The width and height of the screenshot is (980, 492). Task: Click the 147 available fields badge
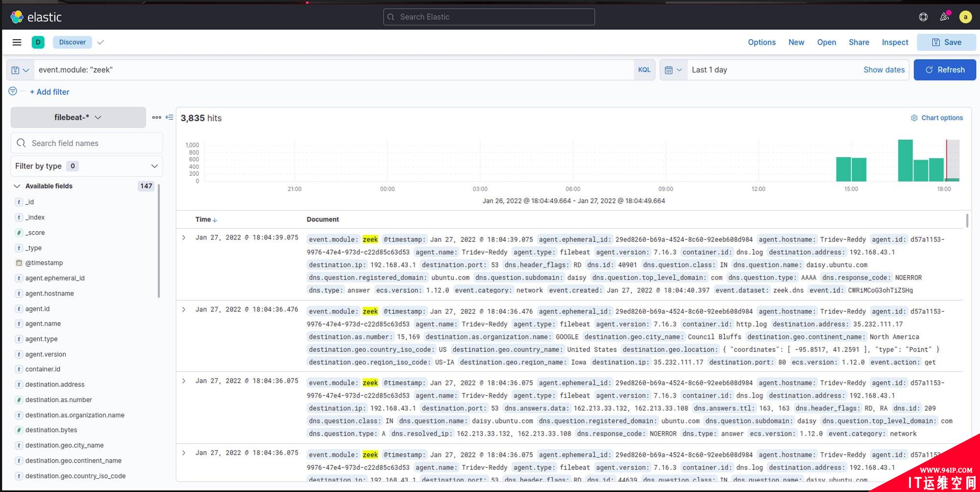pos(146,186)
